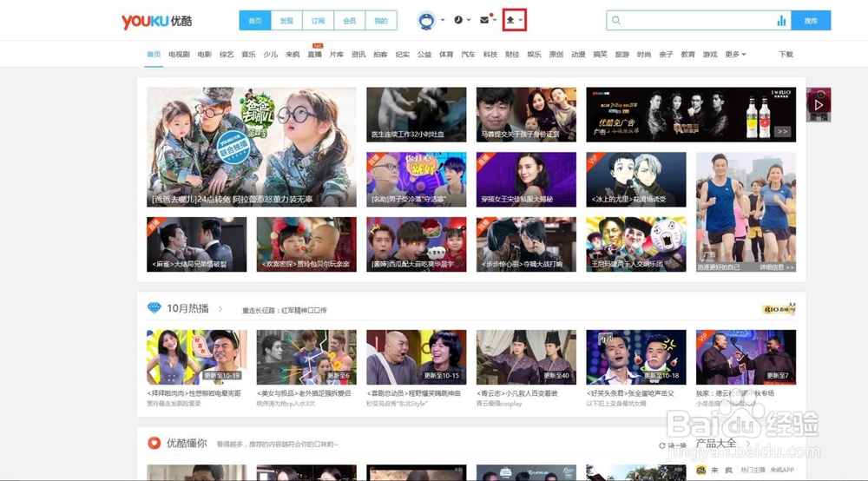Open the 拜拜啦肉肉 video thumbnail

pyautogui.click(x=196, y=357)
